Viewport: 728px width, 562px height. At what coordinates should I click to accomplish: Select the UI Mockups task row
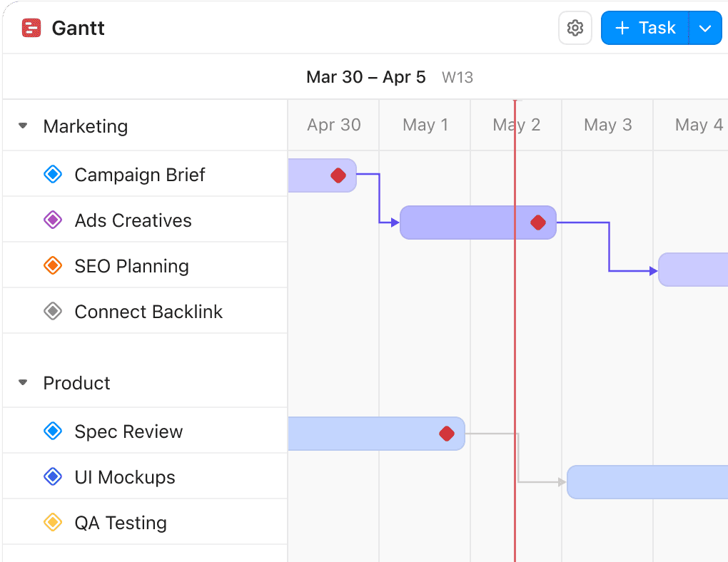point(145,476)
